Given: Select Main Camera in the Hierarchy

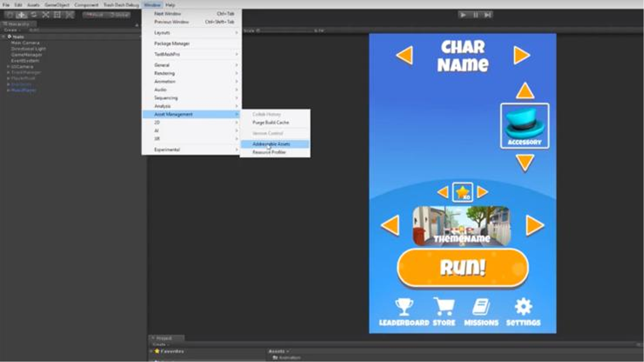Looking at the screenshot, I should 25,43.
